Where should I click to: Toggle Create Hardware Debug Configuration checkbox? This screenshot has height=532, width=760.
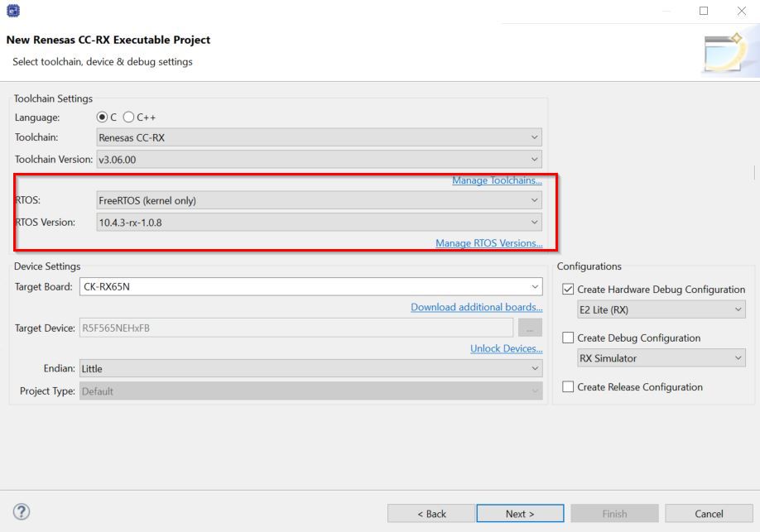tap(568, 290)
